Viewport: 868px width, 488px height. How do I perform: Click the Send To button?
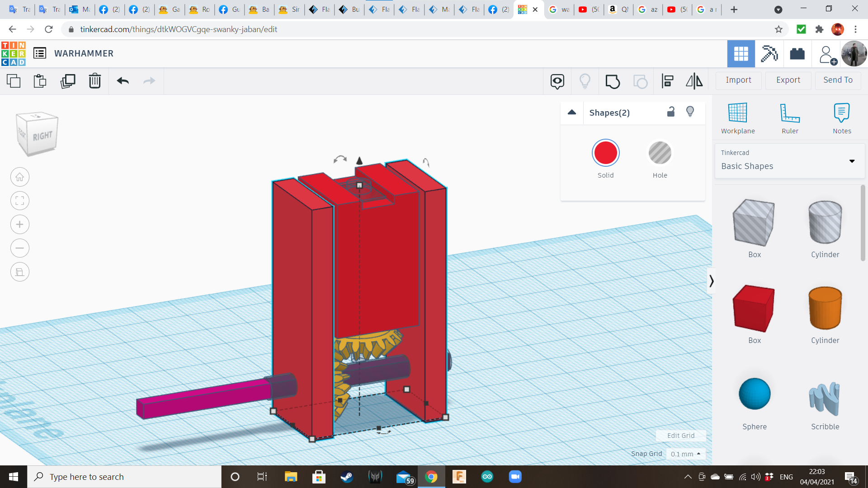pyautogui.click(x=837, y=79)
